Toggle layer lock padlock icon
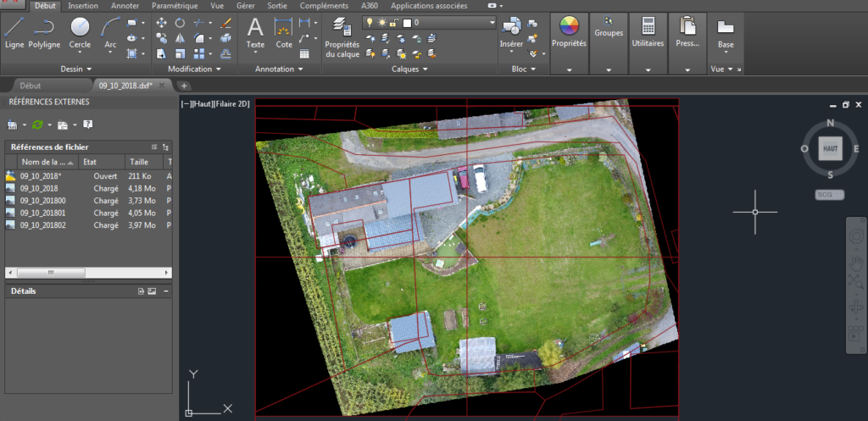 (393, 23)
